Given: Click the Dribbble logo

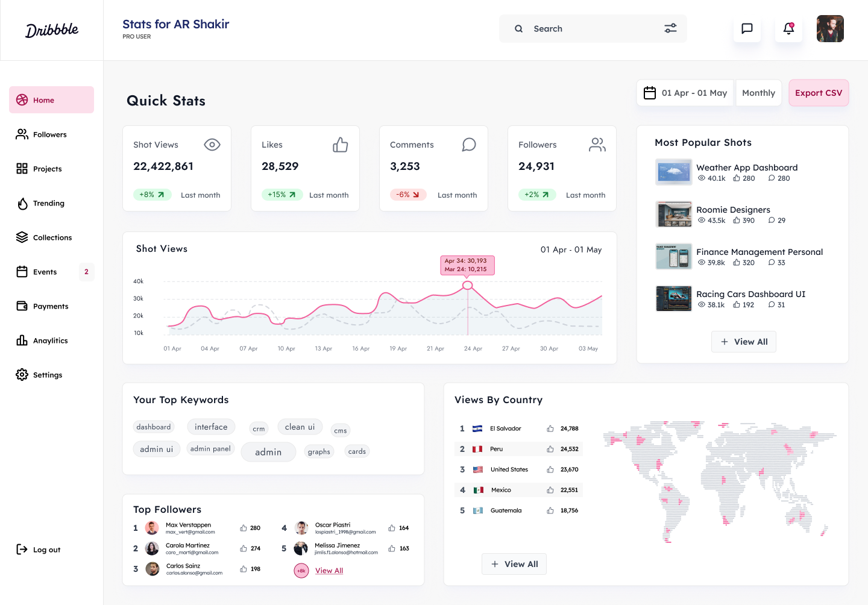Looking at the screenshot, I should (x=52, y=30).
